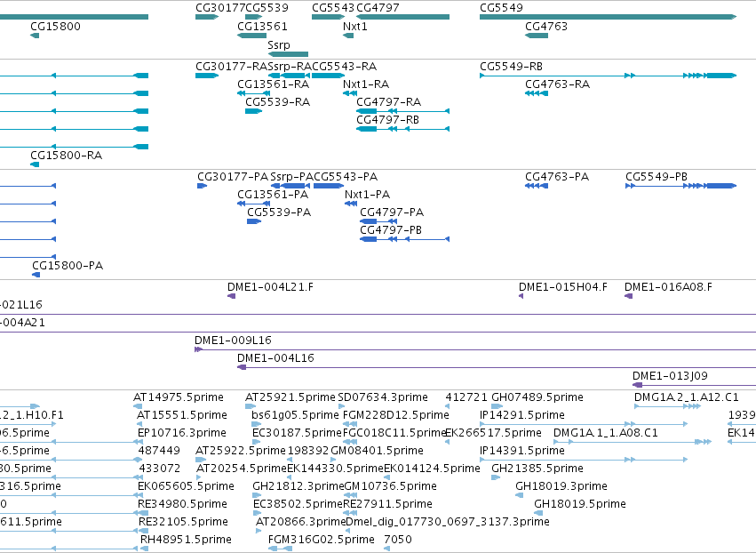Screen dimensions: 756x553
Task: Click the CG5539 gene label
Action: click(267, 8)
